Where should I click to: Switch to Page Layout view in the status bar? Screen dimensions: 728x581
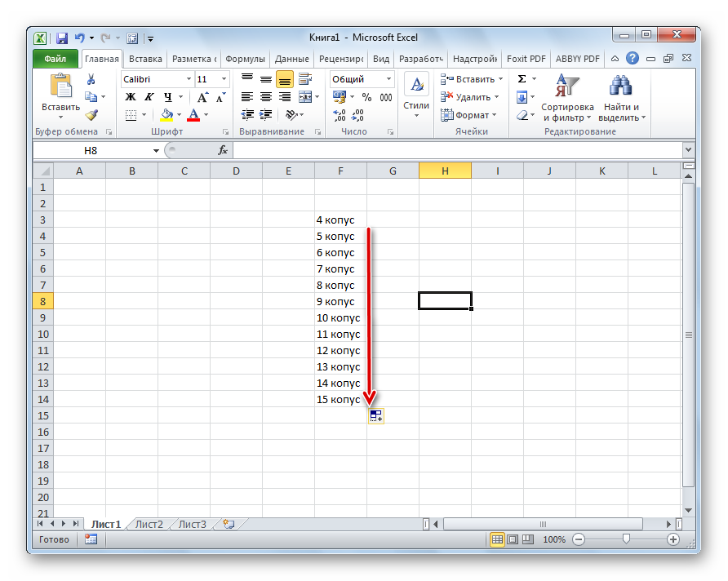513,539
